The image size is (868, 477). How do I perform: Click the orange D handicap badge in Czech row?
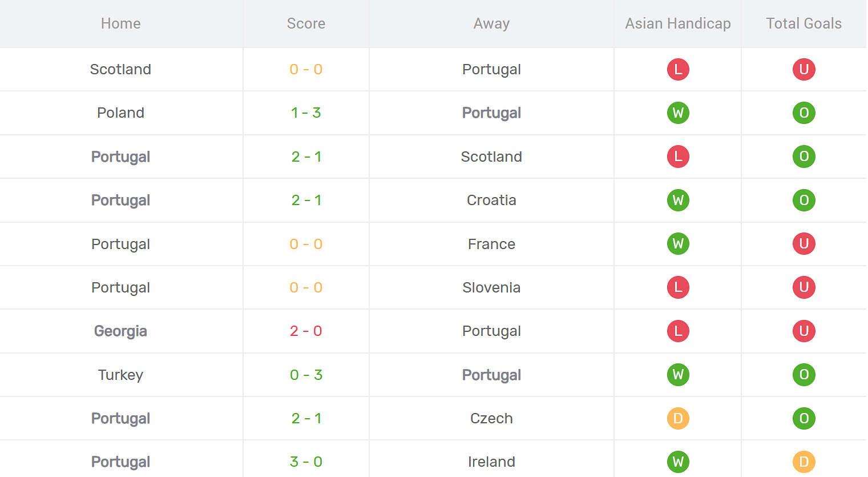[x=678, y=418]
